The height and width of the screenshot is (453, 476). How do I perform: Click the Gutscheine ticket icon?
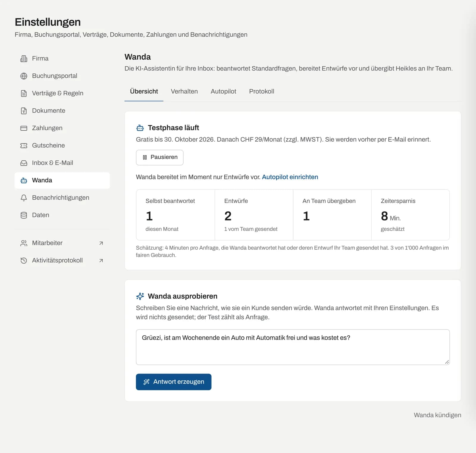[x=24, y=146]
